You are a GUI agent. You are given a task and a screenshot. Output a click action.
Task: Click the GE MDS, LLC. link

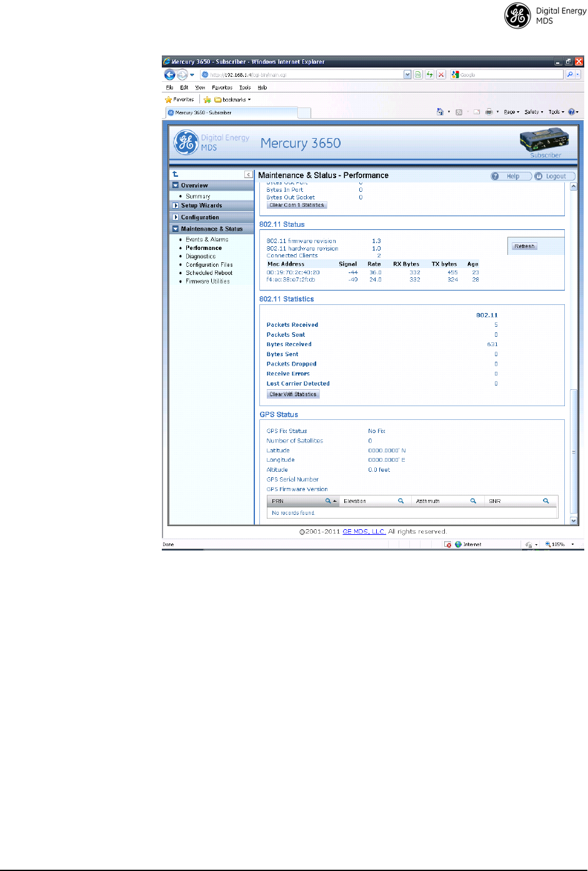364,532
